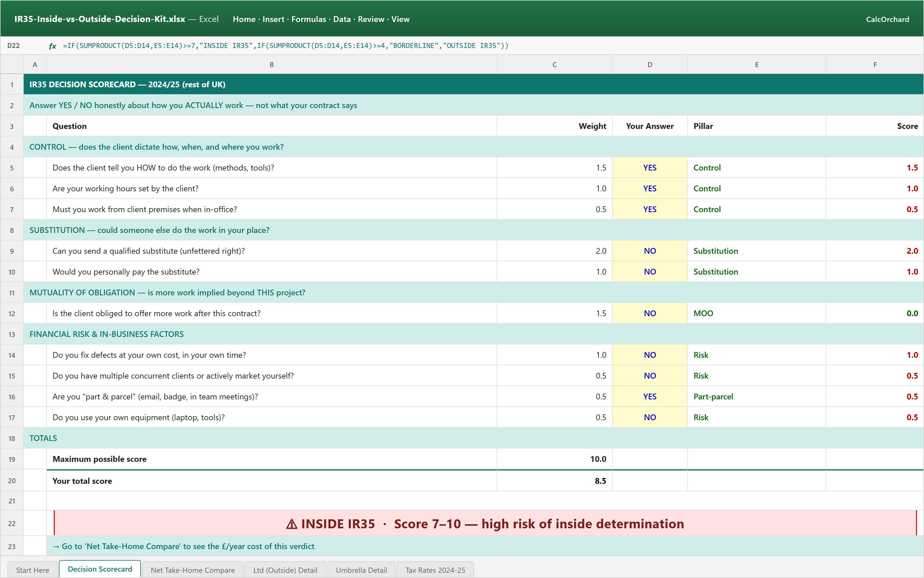Open the Tax Rates 2024-25 sheet tab
The width and height of the screenshot is (924, 578).
click(x=435, y=570)
